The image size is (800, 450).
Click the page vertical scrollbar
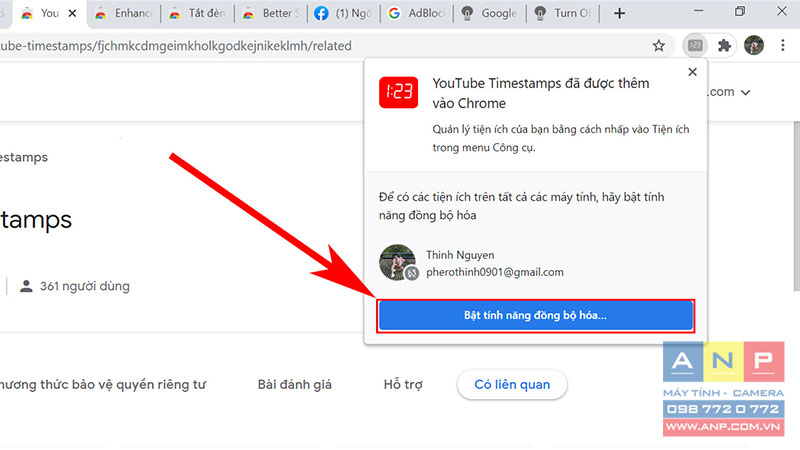(796, 207)
